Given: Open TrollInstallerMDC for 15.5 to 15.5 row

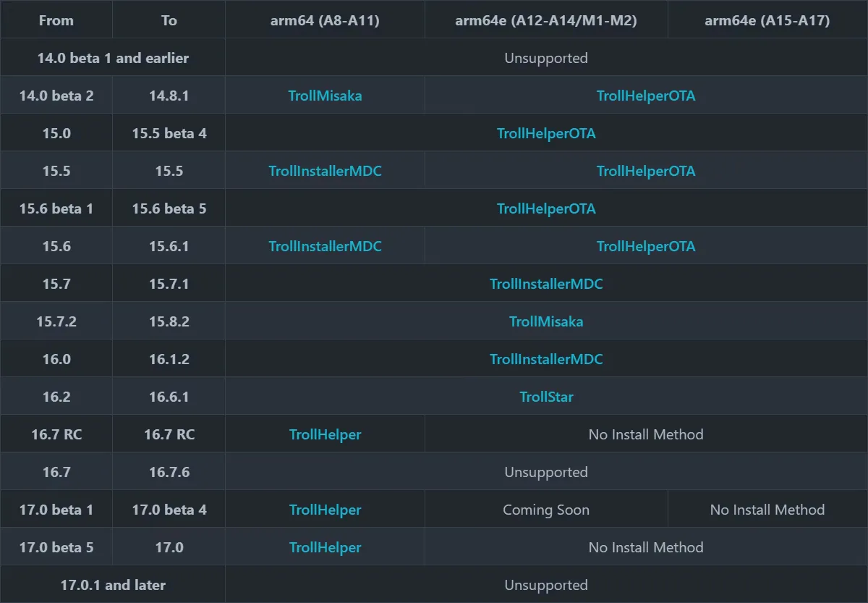Looking at the screenshot, I should [325, 171].
